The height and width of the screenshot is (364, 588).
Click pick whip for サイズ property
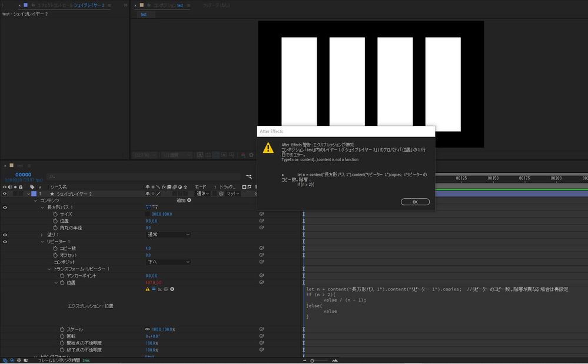pos(261,214)
